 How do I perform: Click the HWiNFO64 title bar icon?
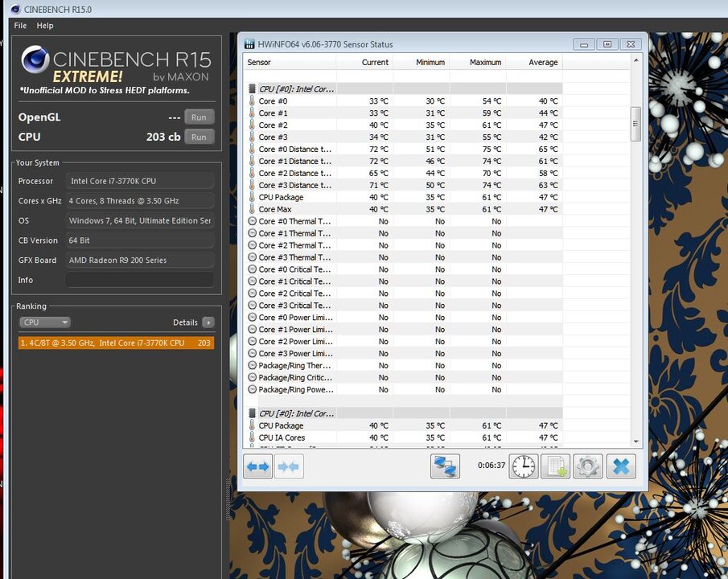(249, 44)
